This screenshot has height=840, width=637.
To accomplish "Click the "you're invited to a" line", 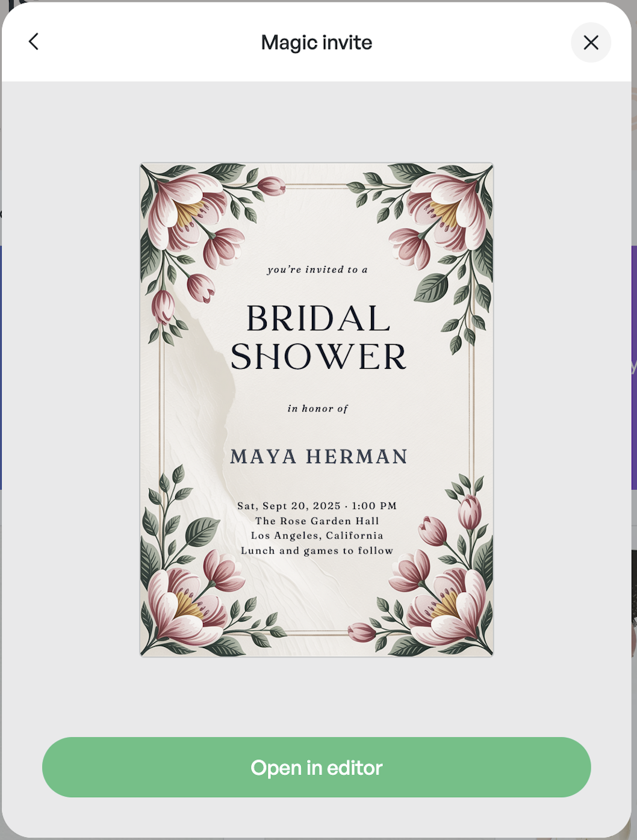I will coord(317,270).
